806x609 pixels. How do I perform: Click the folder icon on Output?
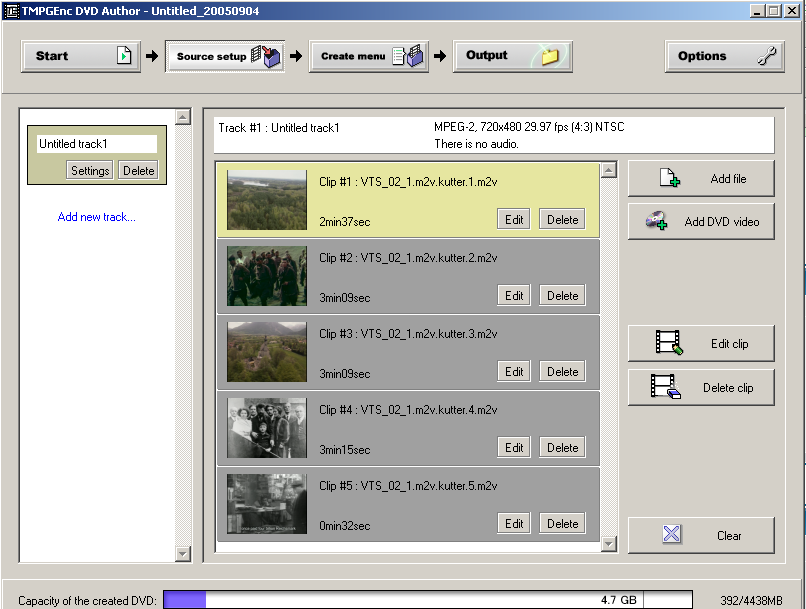[549, 56]
